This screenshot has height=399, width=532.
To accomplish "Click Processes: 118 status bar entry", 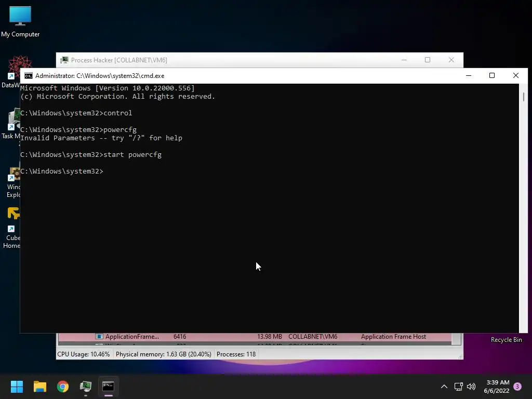I will [236, 354].
